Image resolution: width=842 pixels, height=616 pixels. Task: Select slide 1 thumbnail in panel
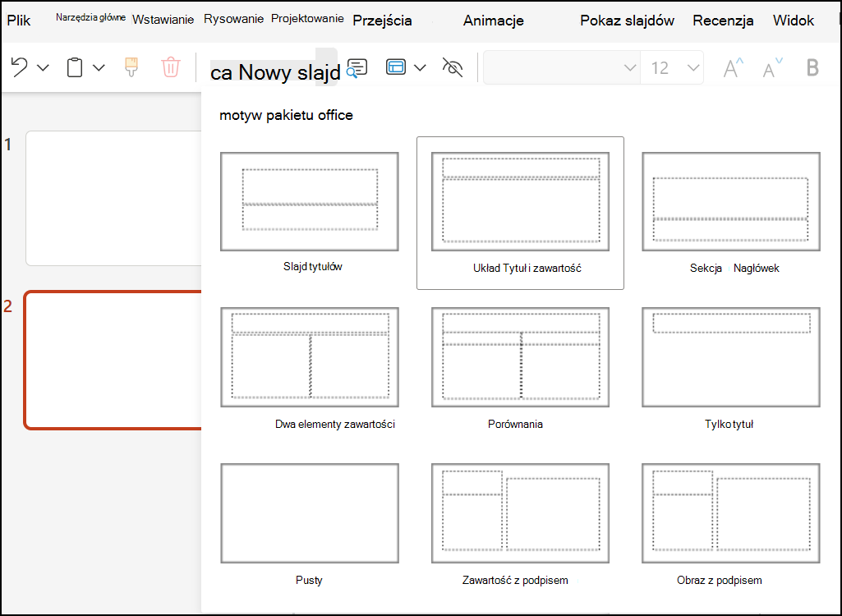click(x=114, y=198)
